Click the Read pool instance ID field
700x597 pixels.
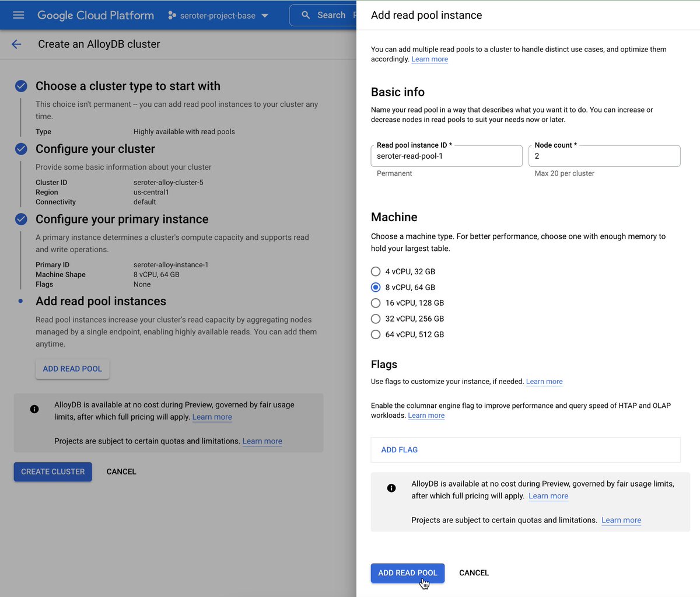tap(447, 156)
